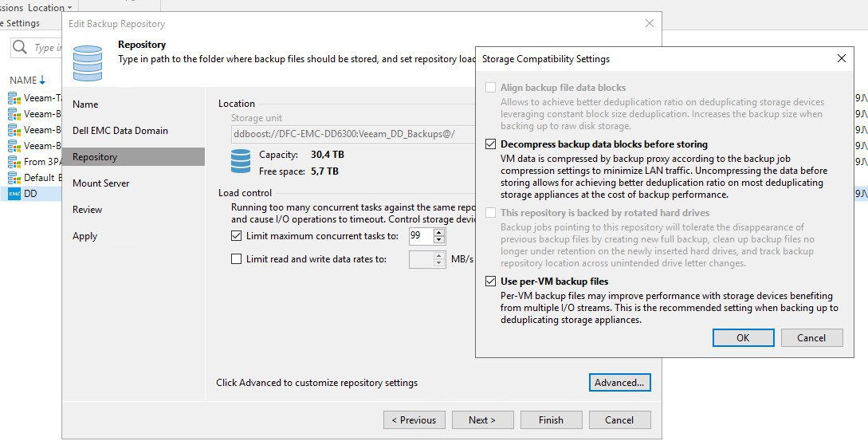
Task: Toggle rotated hard drives repository checkbox
Action: (490, 213)
